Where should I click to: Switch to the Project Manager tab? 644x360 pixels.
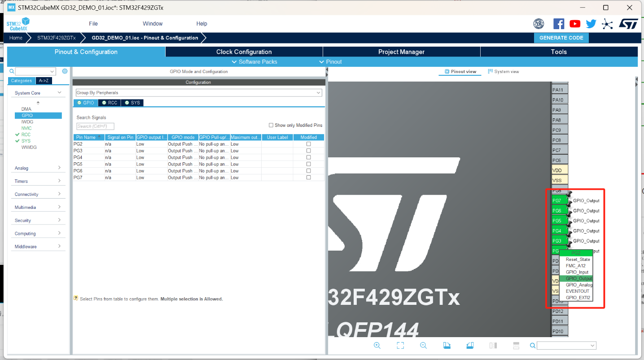[401, 52]
